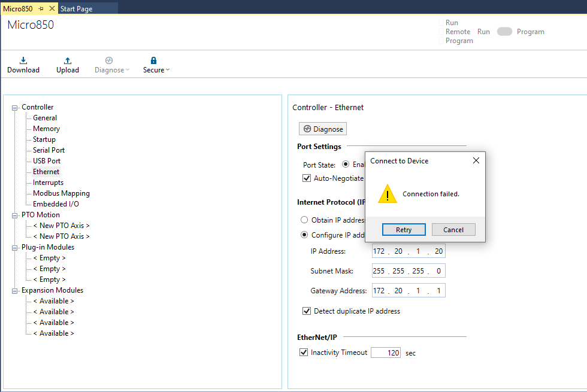This screenshot has width=587, height=392.
Task: Click the yellow warning icon in dialog
Action: point(387,193)
